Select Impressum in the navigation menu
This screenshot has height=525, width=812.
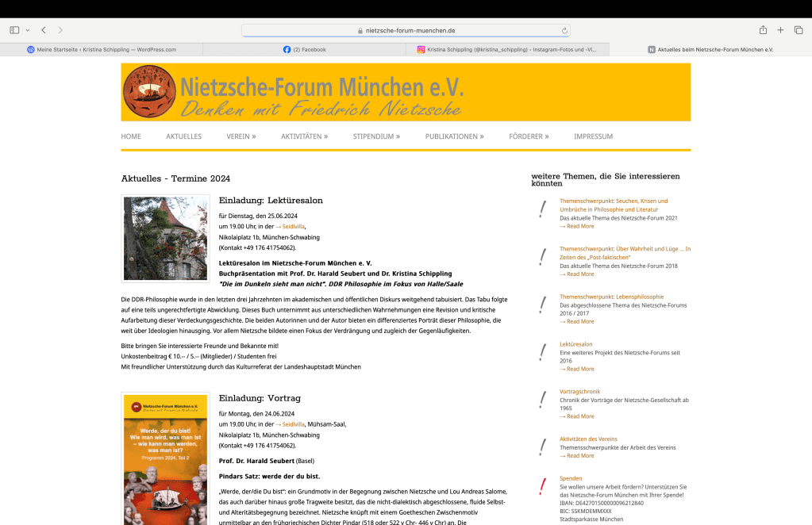(593, 136)
